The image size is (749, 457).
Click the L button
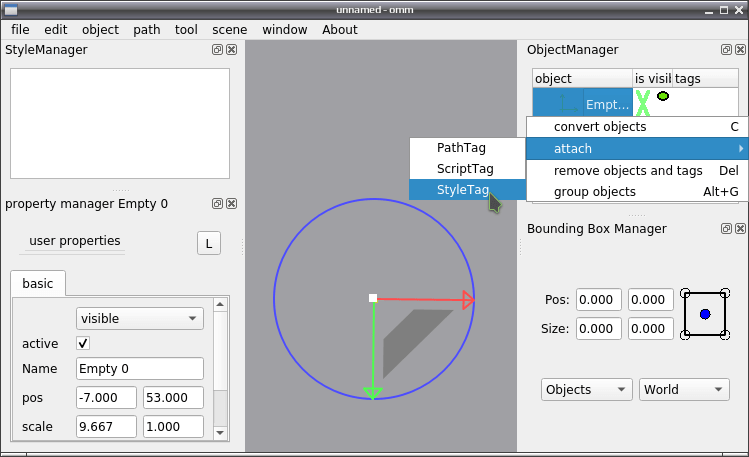pyautogui.click(x=209, y=244)
